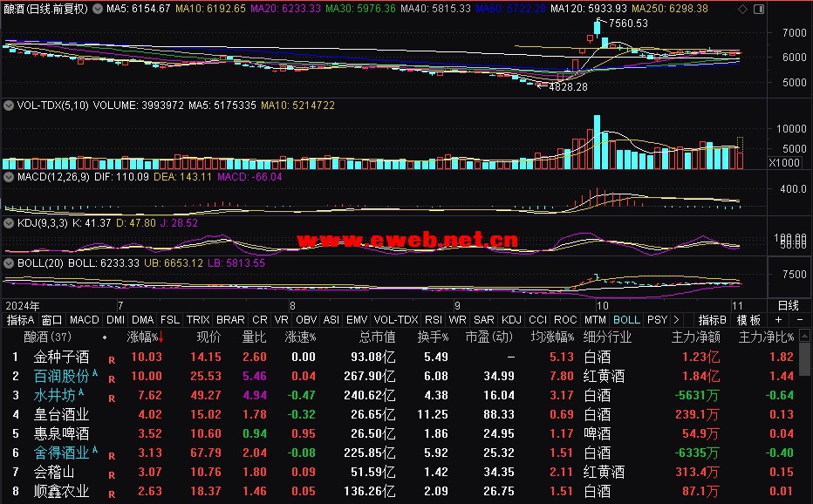Image resolution: width=813 pixels, height=504 pixels.
Task: Select the FSL indicator tab
Action: (x=170, y=320)
